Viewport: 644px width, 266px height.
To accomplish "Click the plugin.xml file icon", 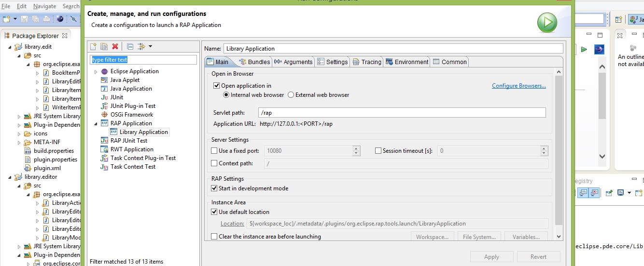I will pos(28,168).
